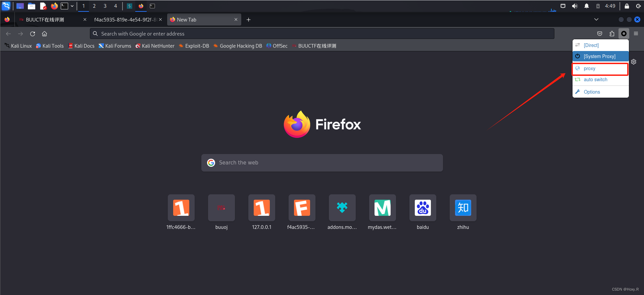Launch Firefox from the panel launcher

point(54,6)
